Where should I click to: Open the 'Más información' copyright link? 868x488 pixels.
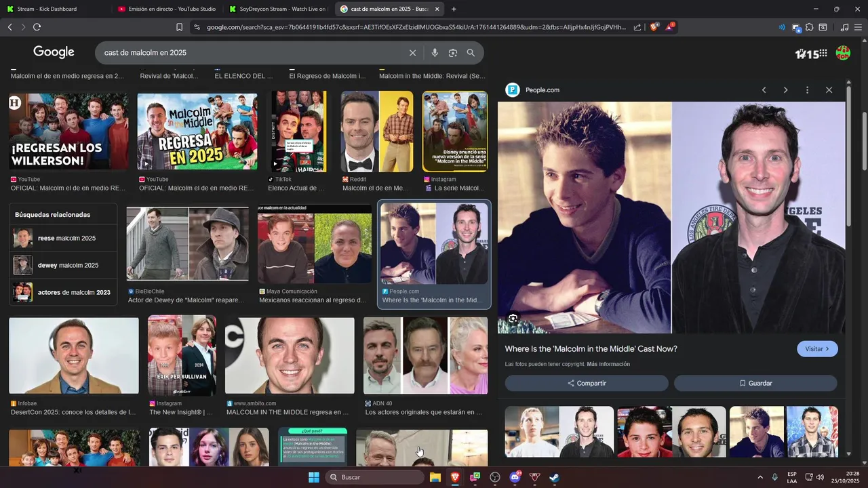pyautogui.click(x=608, y=365)
